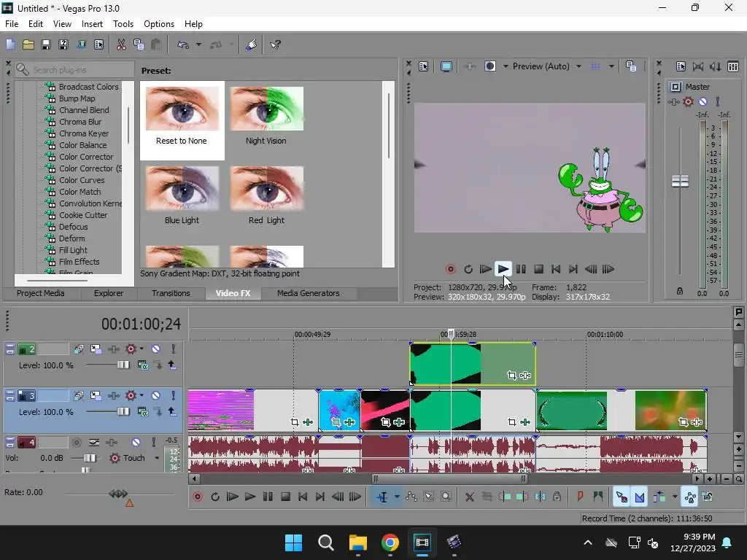Open Google Chrome from the taskbar
This screenshot has height=560, width=747.
tap(390, 542)
